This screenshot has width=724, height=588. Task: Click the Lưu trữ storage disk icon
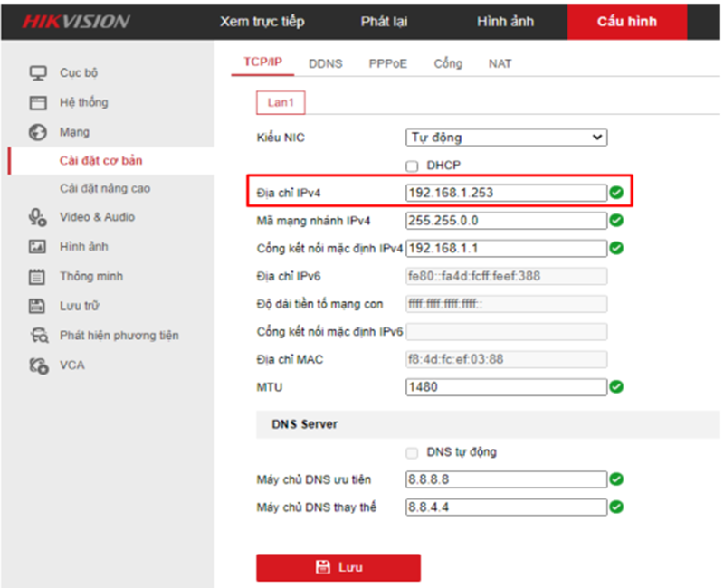pos(38,306)
